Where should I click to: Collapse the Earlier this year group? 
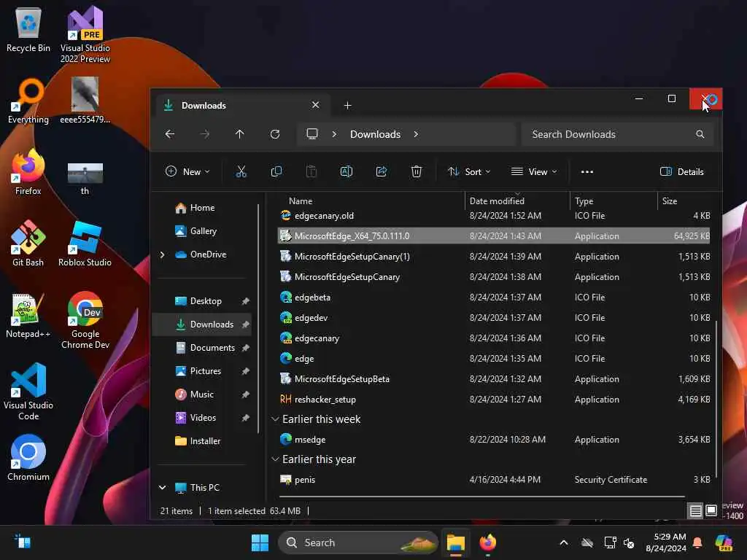coord(275,459)
